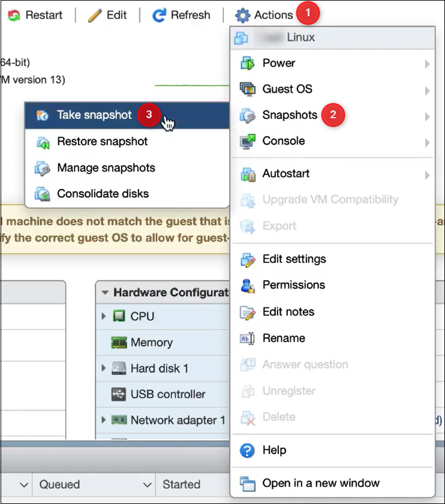Click the USB controller icon

pyautogui.click(x=119, y=394)
